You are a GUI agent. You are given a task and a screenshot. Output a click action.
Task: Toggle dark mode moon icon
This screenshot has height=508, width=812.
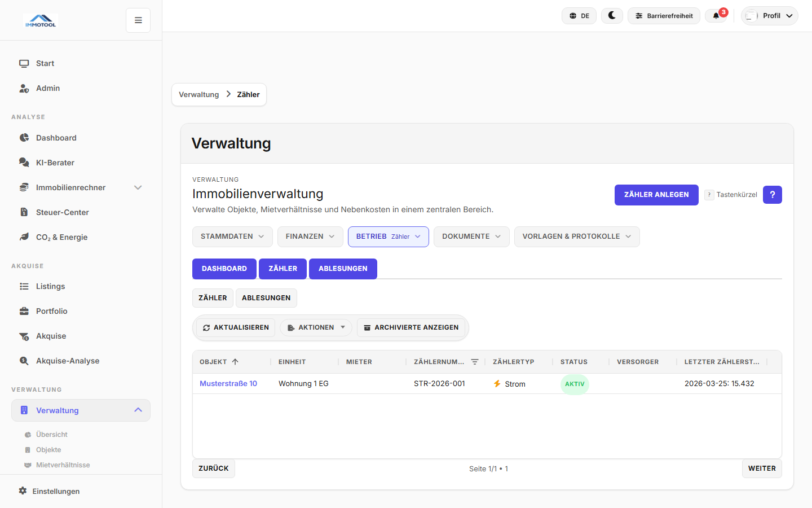point(612,16)
